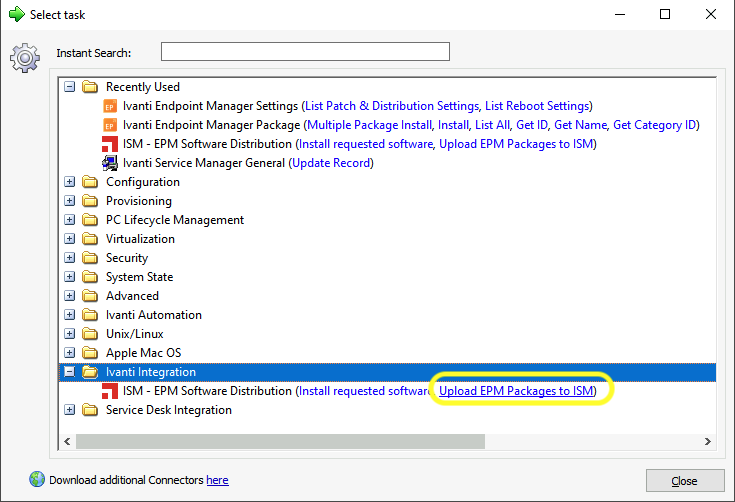The image size is (735, 502).
Task: Click the Recently Used folder icon
Action: pos(90,87)
